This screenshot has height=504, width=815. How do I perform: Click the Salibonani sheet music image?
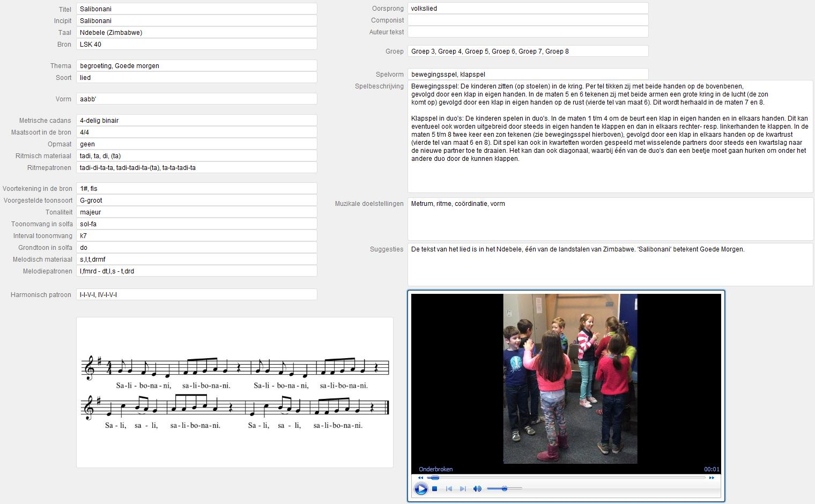click(235, 392)
